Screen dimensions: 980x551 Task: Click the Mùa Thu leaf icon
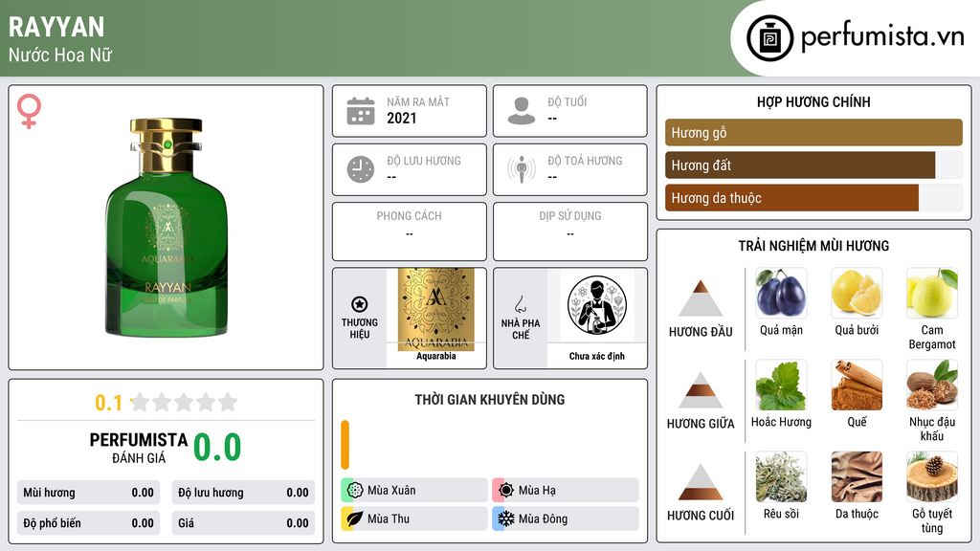pos(355,518)
